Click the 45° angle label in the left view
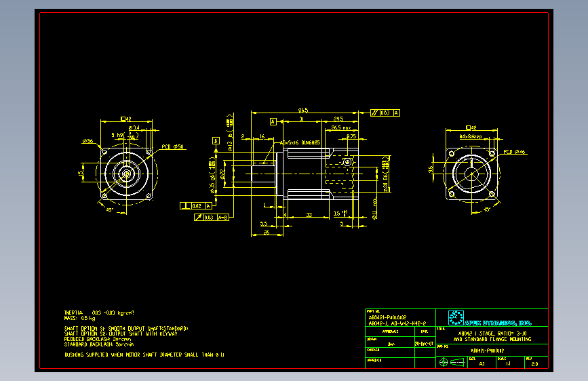Screen dimensions: 588x381 109,210
